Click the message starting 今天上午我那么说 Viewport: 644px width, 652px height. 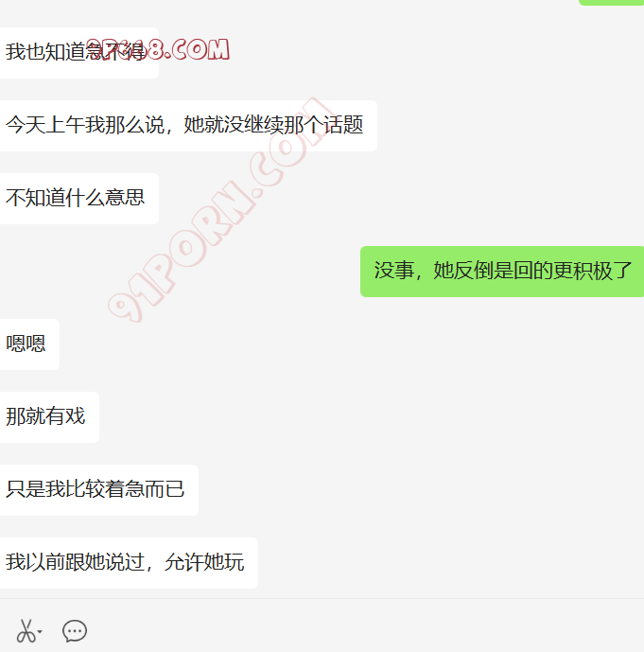point(188,126)
